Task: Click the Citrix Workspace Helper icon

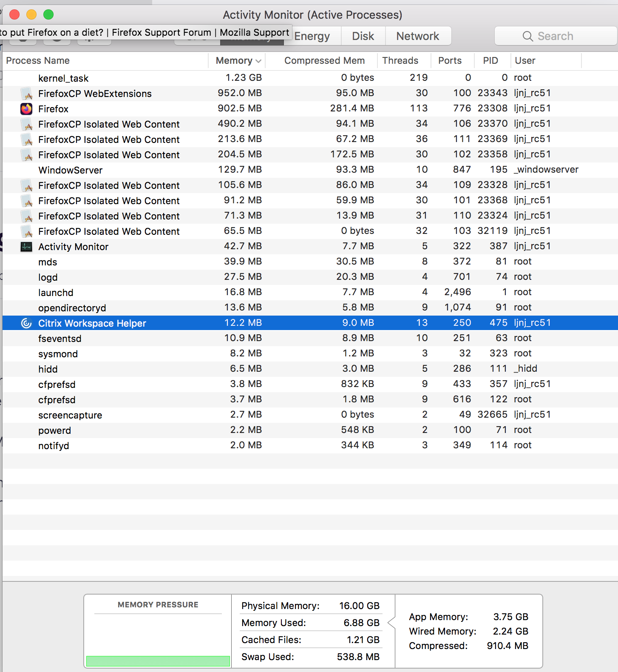Action: coord(26,323)
